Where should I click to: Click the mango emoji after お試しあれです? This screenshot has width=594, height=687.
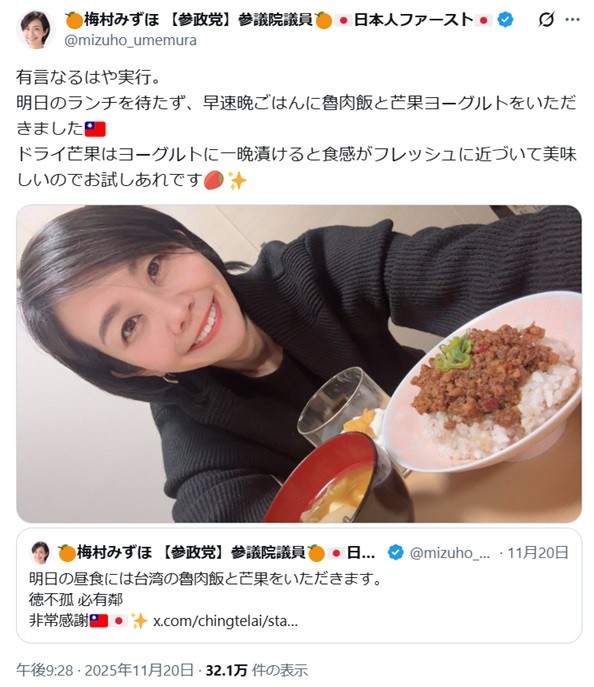click(214, 180)
